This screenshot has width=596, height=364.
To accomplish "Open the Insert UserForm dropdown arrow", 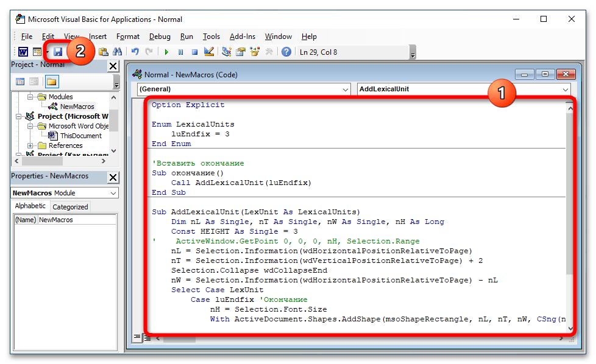I will point(47,52).
